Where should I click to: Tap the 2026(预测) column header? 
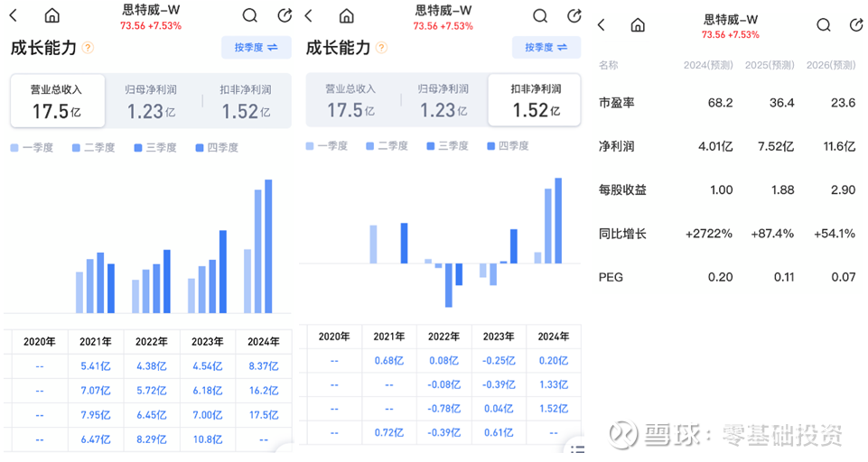(x=831, y=65)
